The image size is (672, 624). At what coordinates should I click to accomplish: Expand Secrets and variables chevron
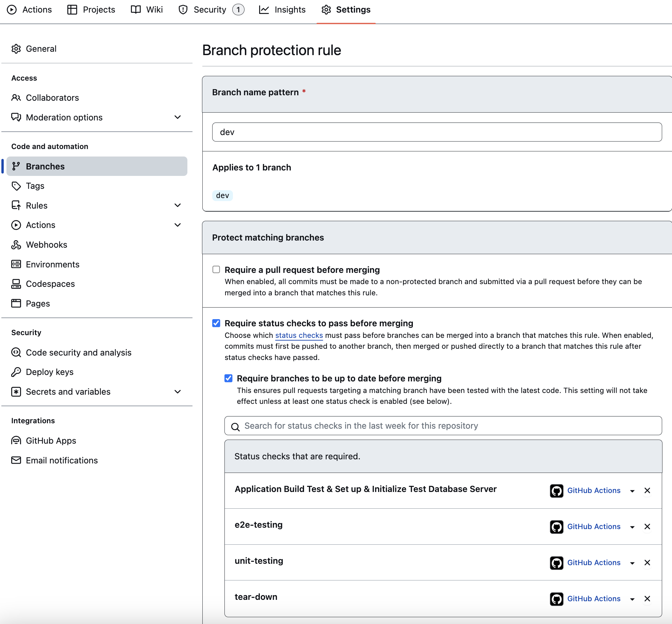point(178,392)
